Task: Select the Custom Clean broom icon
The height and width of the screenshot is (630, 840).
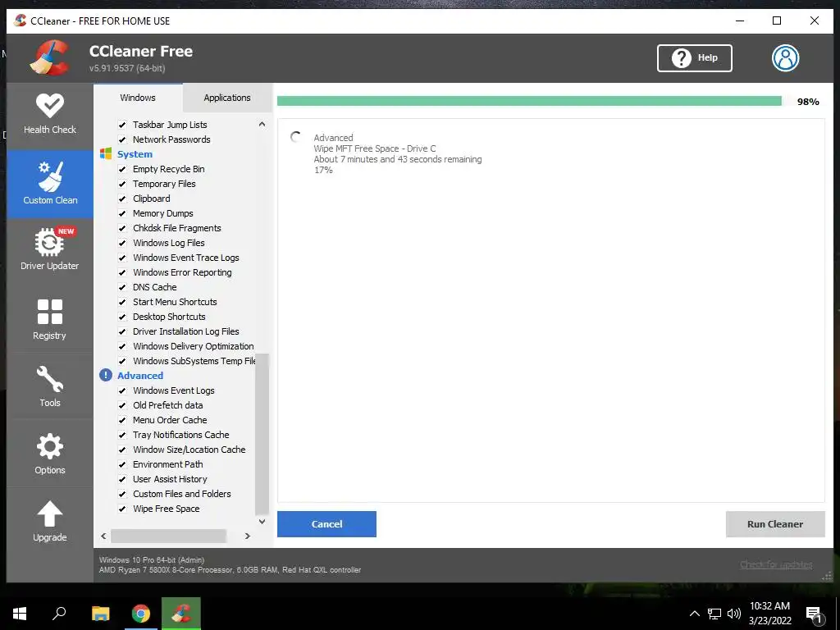Action: [x=50, y=176]
